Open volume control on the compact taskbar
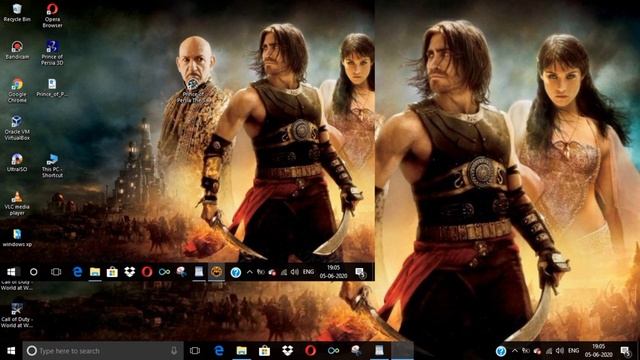 click(x=295, y=272)
